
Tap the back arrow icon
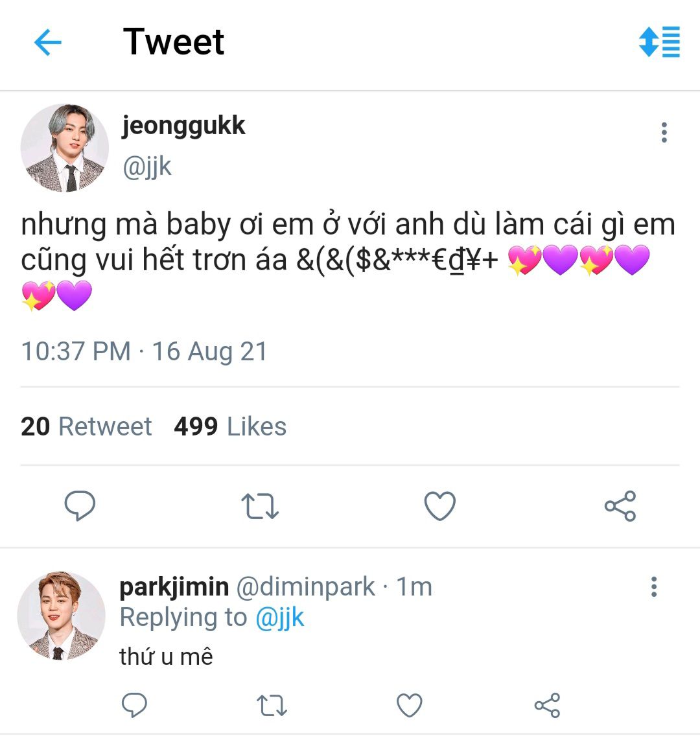point(47,43)
